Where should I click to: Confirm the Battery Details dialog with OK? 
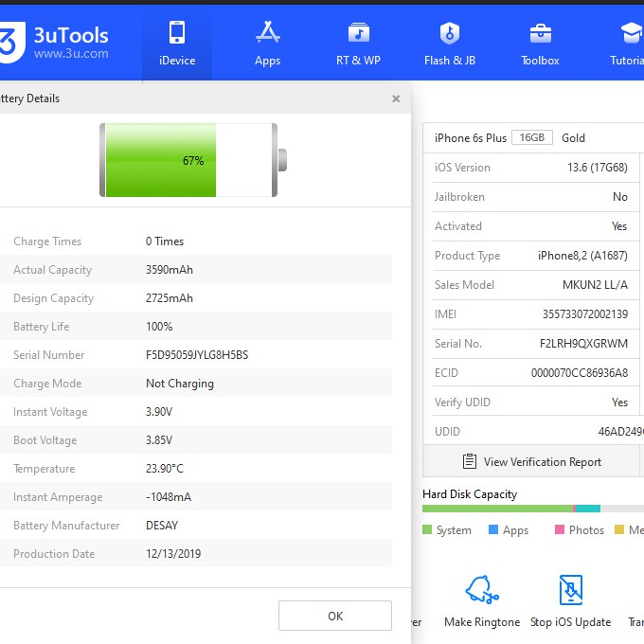[335, 616]
